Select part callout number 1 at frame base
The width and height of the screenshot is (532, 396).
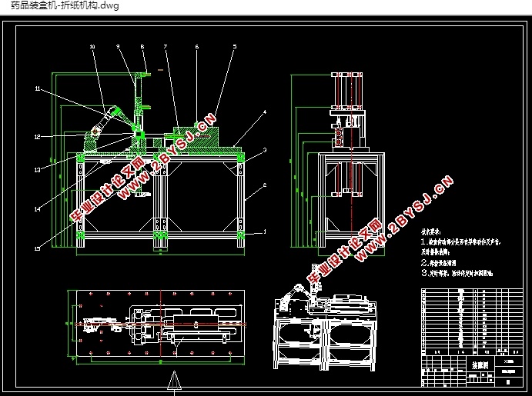[x=265, y=232]
